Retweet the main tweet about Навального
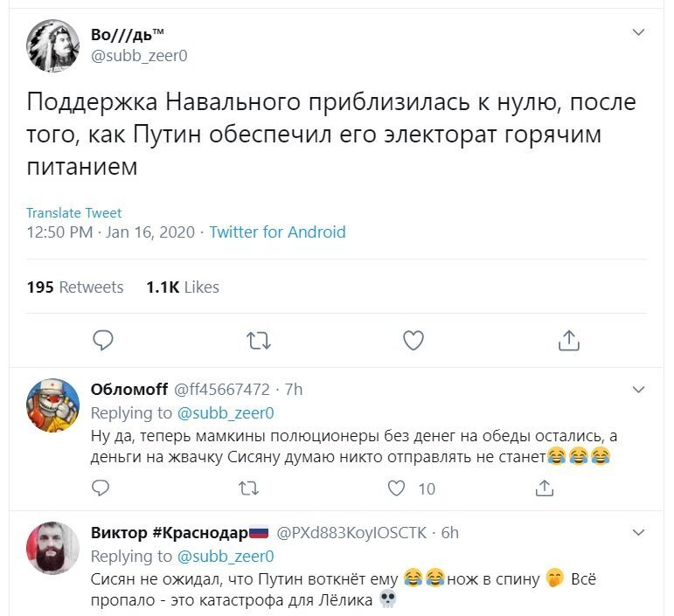The width and height of the screenshot is (674, 616). click(259, 341)
